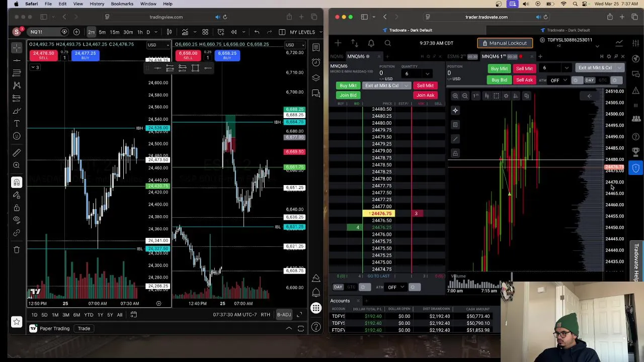644x362 pixels.
Task: Select the Accounts tab in Tradovate
Action: (340, 301)
